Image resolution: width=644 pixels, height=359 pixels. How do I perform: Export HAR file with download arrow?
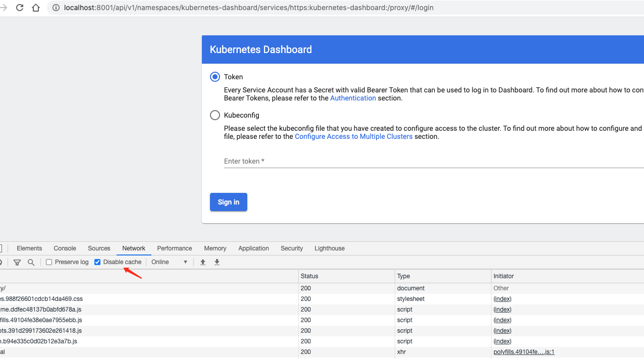[217, 262]
